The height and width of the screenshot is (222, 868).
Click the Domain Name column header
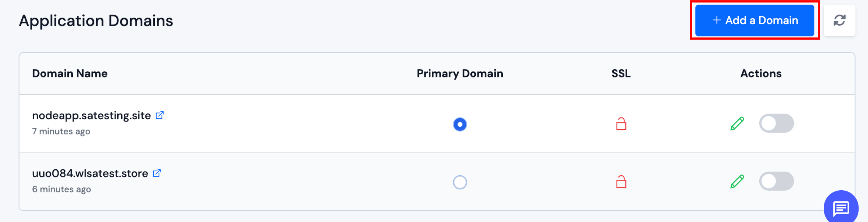pos(70,74)
